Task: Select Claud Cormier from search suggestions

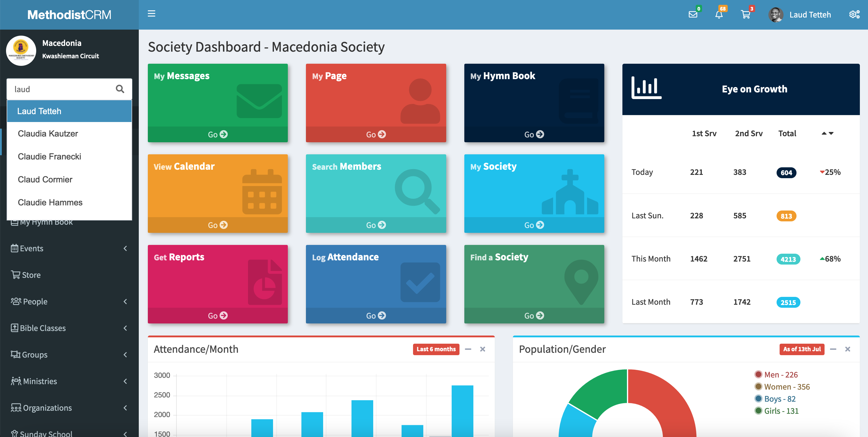Action: coord(69,179)
